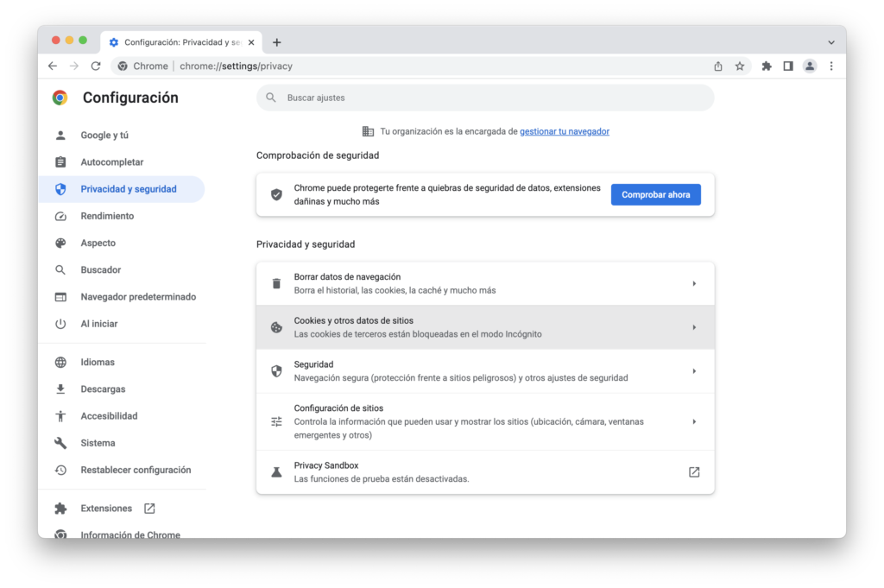884x588 pixels.
Task: Open Chrome three-dot menu
Action: tap(831, 66)
